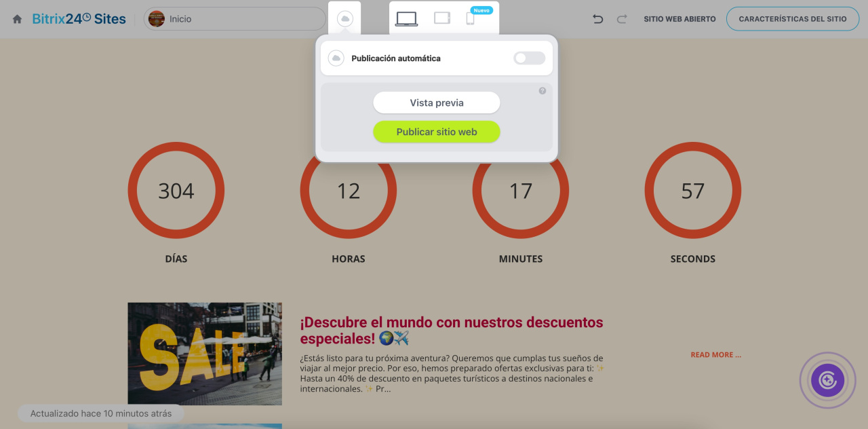Viewport: 868px width, 429px height.
Task: Switch to tablet preview mode
Action: [x=442, y=18]
